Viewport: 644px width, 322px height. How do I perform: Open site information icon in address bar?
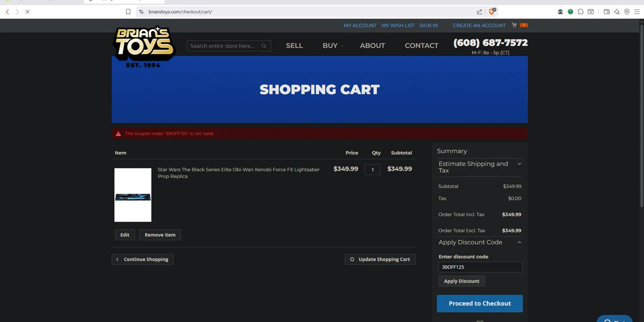point(141,12)
